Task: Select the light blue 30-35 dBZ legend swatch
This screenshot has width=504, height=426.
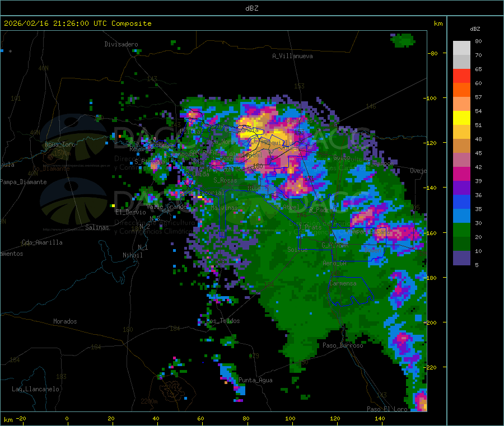Action: coord(461,216)
